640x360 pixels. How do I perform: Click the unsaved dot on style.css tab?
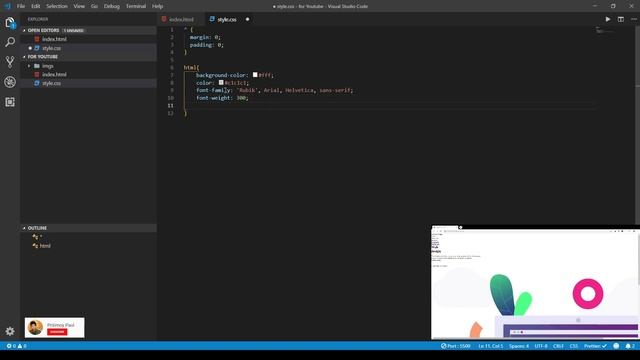click(247, 19)
